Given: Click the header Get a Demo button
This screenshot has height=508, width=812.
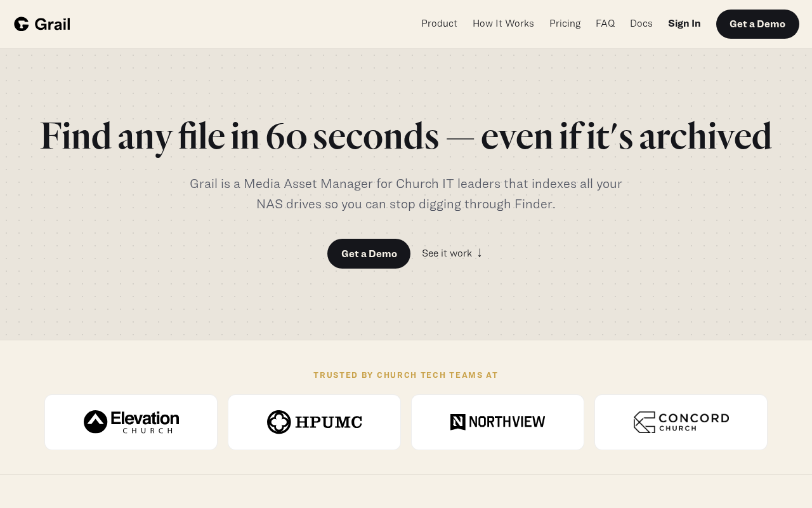Looking at the screenshot, I should coord(757,24).
